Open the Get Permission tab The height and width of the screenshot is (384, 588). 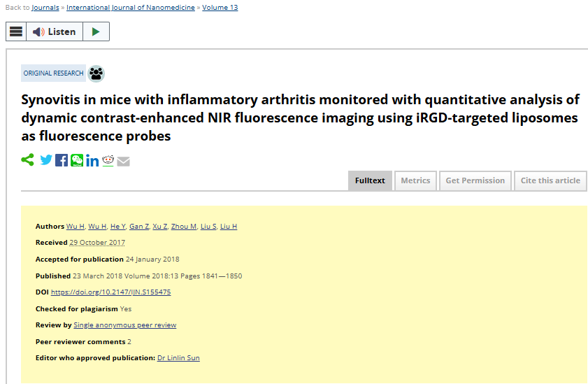[475, 180]
